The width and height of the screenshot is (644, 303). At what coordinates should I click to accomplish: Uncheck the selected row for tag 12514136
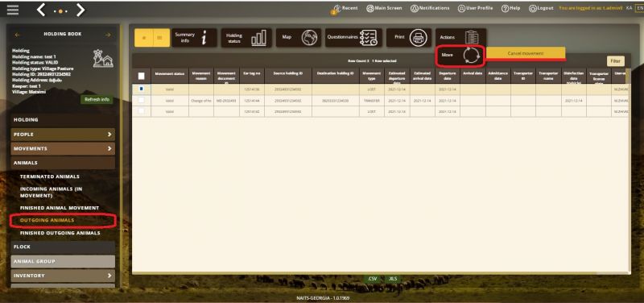click(x=142, y=89)
